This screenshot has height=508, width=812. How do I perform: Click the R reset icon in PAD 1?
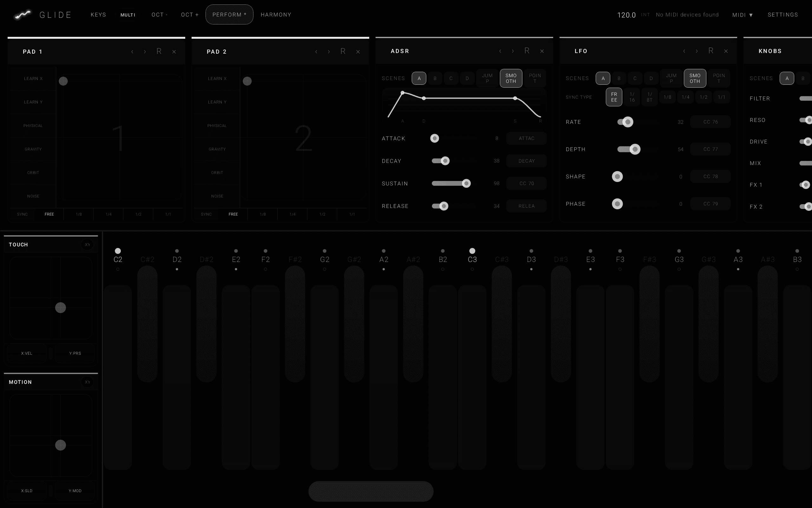pos(159,51)
